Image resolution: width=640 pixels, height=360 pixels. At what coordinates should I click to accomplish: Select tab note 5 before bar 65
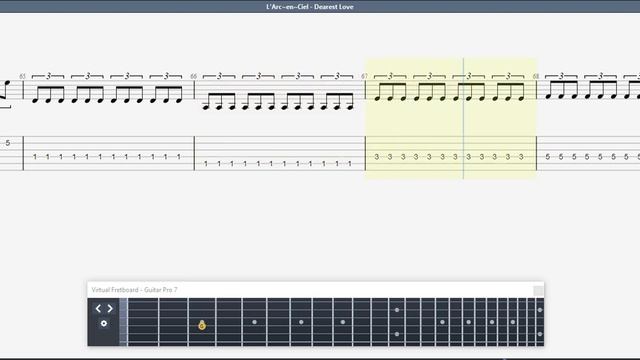tap(7, 143)
